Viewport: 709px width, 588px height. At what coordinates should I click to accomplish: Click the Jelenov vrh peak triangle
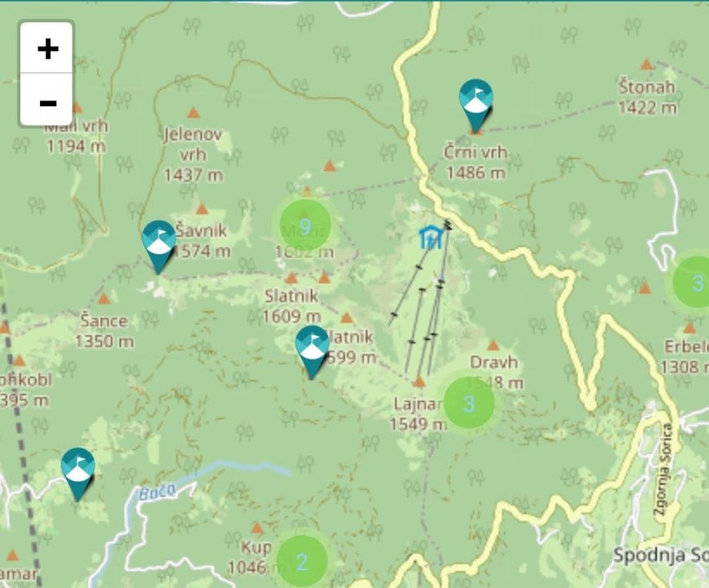[194, 113]
